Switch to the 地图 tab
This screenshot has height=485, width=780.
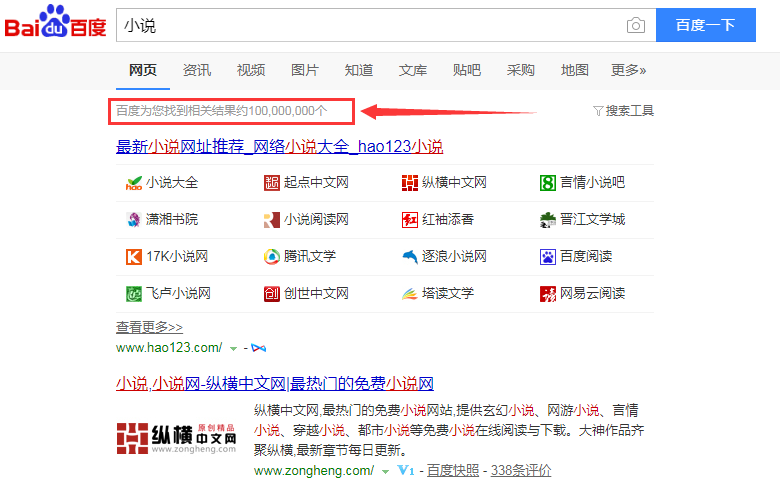(575, 70)
